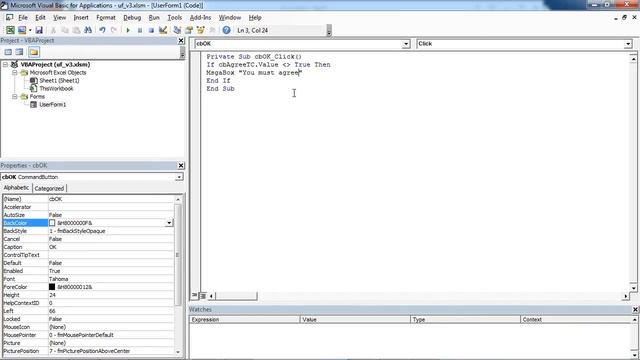Undo the last edit

point(102,30)
